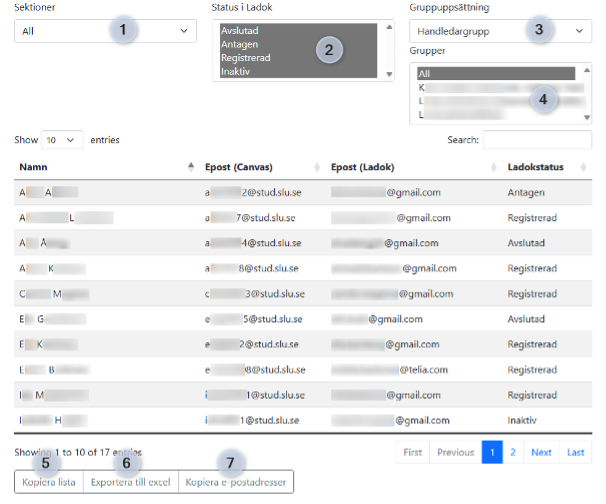Screen dimensions: 606x504
Task: Click the Kopiera lista button
Action: (48, 482)
